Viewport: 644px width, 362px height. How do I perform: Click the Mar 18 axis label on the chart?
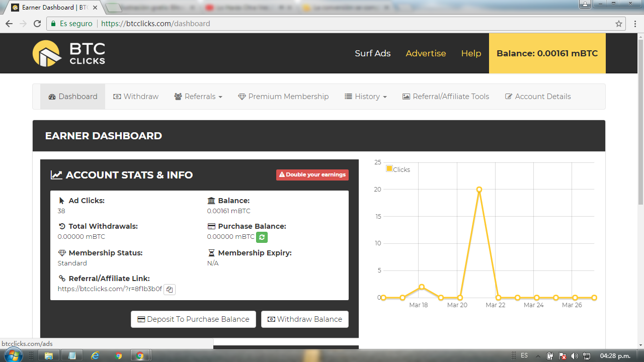click(419, 305)
